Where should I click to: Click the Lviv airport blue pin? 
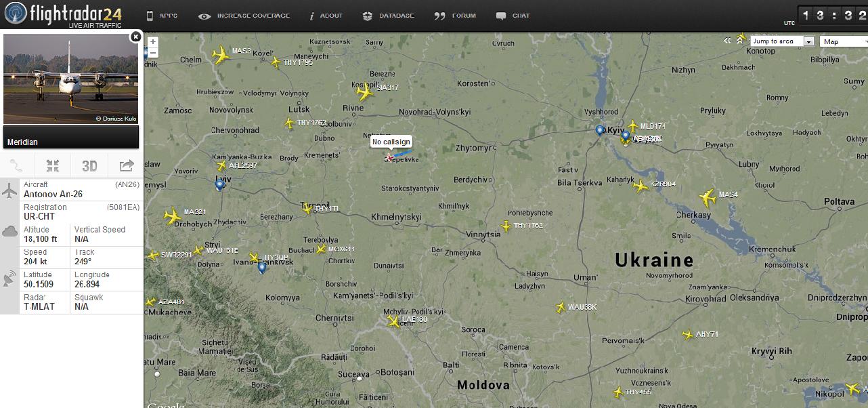tap(219, 185)
